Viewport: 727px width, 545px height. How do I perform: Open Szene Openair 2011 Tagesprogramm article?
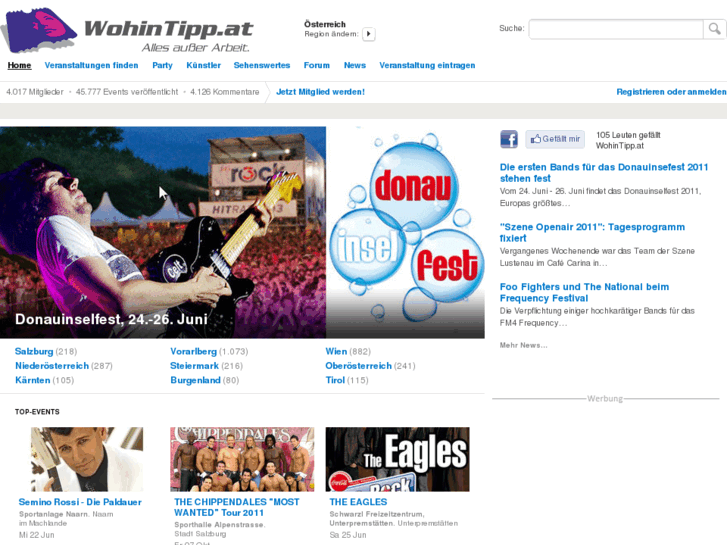(x=592, y=232)
